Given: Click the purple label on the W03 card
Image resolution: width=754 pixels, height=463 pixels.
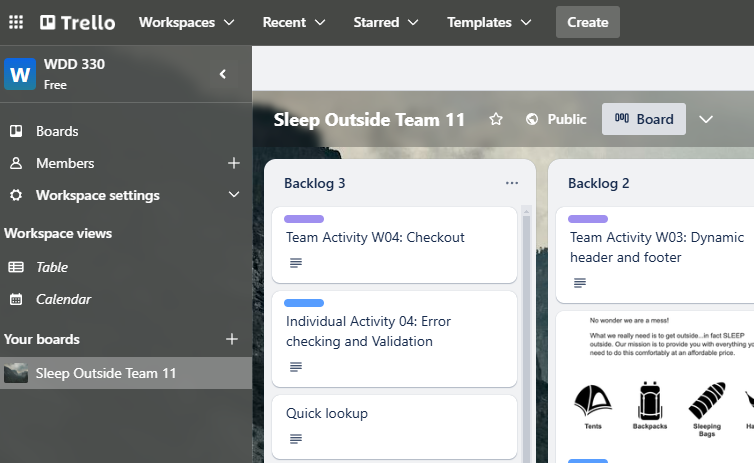Looking at the screenshot, I should click(588, 219).
